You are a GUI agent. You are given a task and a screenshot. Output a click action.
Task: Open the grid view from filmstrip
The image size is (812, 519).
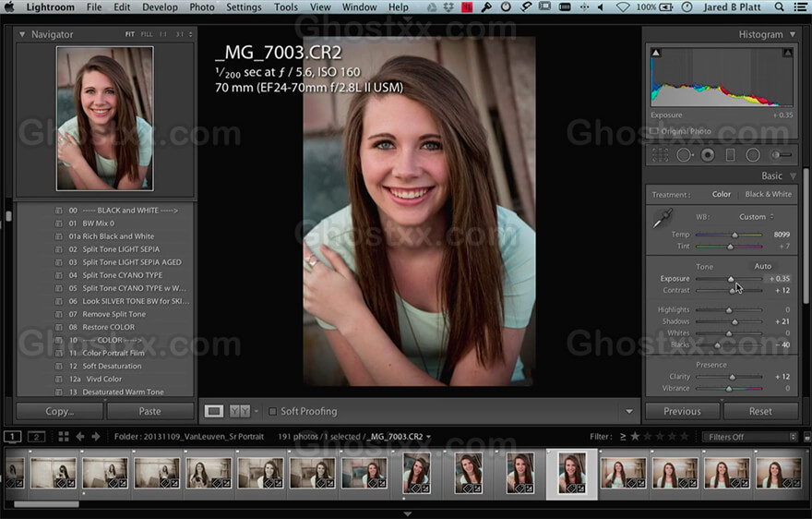[x=64, y=437]
